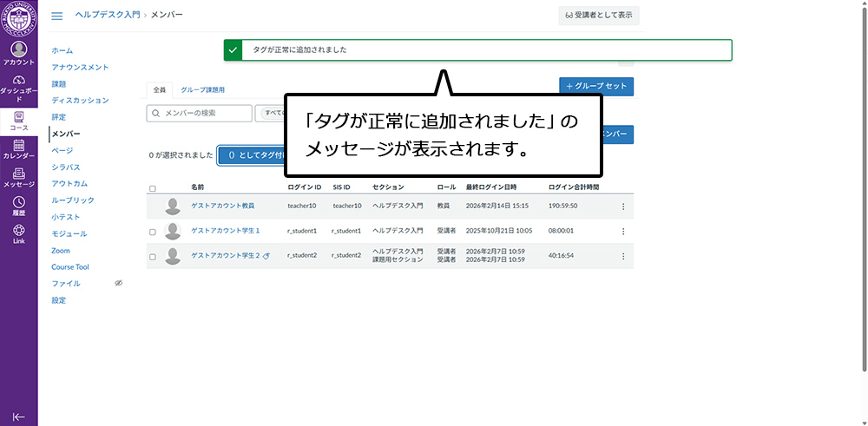Open the ゲストアカウント学生１ profile link
This screenshot has height=426, width=868.
[225, 231]
